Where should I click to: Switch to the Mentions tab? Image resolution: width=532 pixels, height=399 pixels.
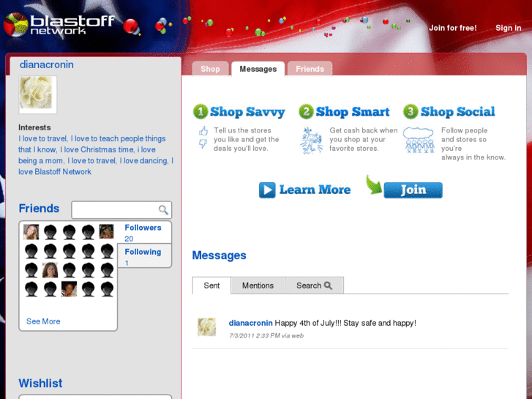[258, 286]
